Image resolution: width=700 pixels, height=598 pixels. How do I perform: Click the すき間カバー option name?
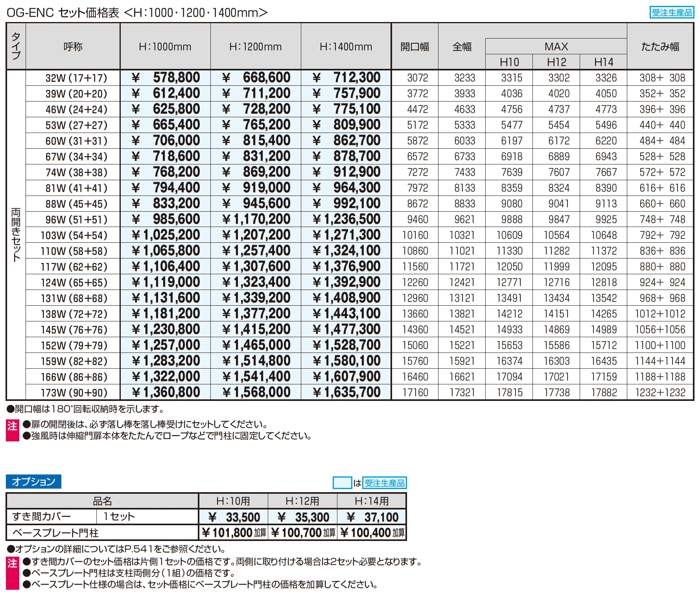click(x=42, y=516)
